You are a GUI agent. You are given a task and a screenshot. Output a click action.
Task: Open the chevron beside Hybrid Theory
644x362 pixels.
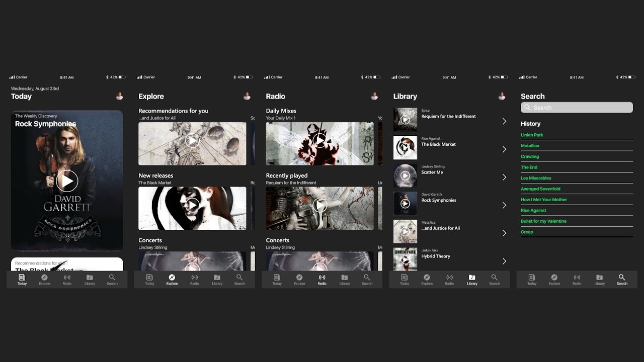pos(504,261)
